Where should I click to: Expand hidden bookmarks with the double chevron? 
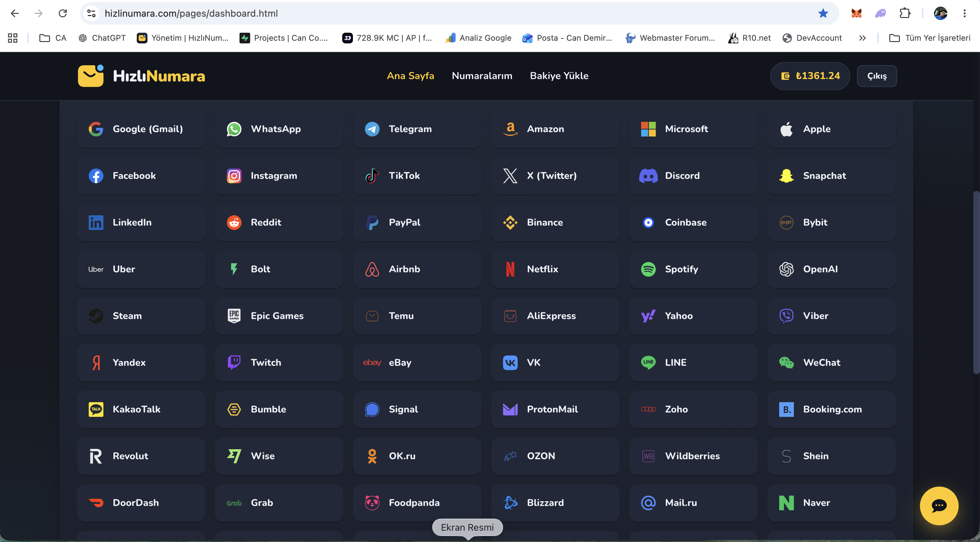tap(863, 38)
